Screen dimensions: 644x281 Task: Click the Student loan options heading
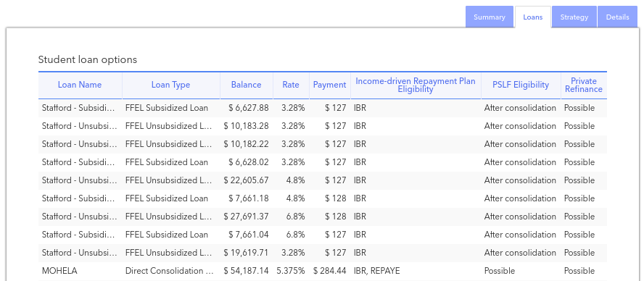coord(88,59)
